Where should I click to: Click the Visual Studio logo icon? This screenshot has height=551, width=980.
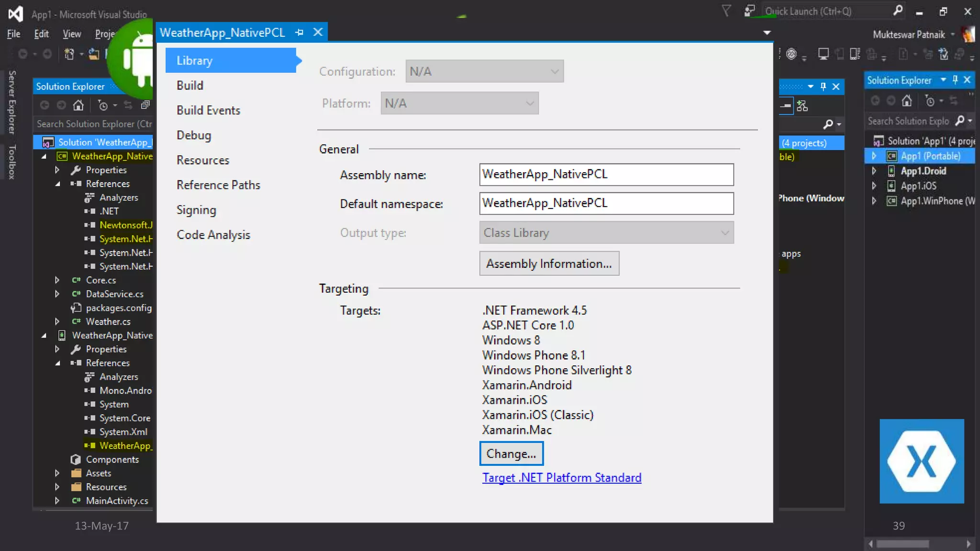pyautogui.click(x=15, y=14)
